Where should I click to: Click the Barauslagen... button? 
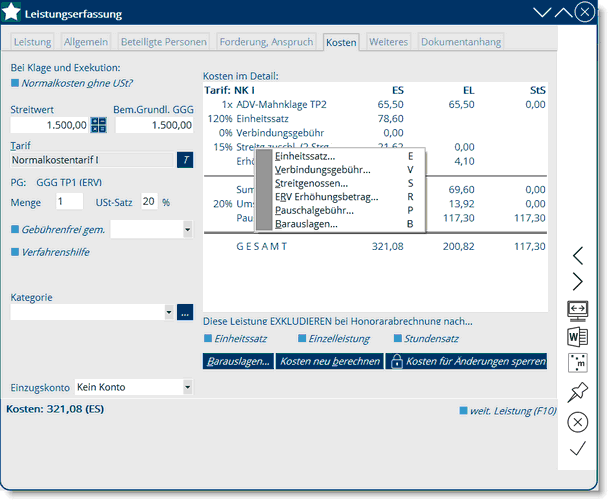click(238, 361)
